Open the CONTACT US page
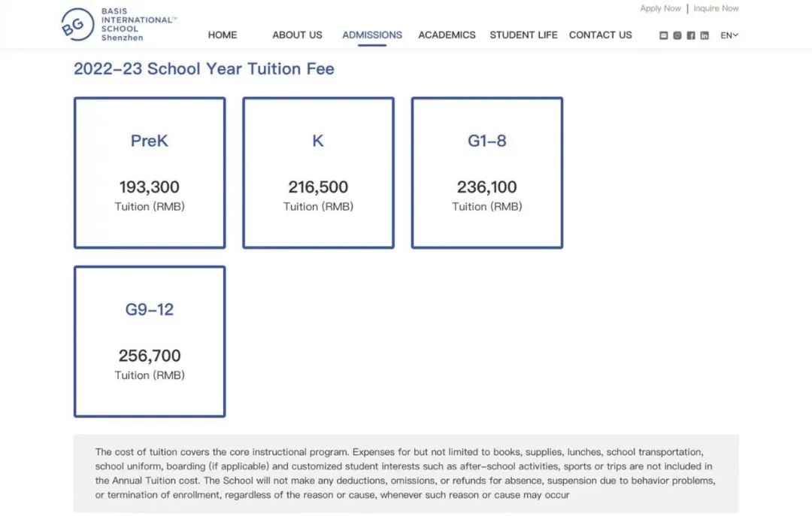This screenshot has height=516, width=812. pos(601,35)
